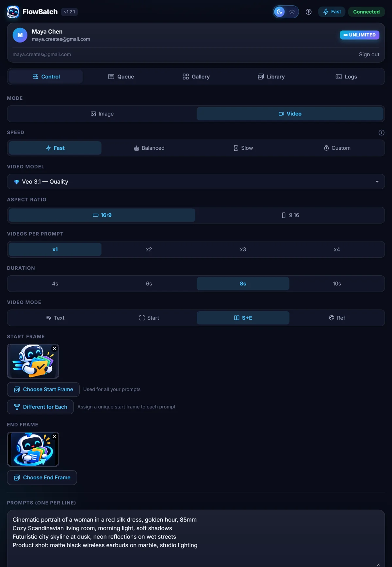
Task: Set videos per prompt to x1
Action: (55, 249)
